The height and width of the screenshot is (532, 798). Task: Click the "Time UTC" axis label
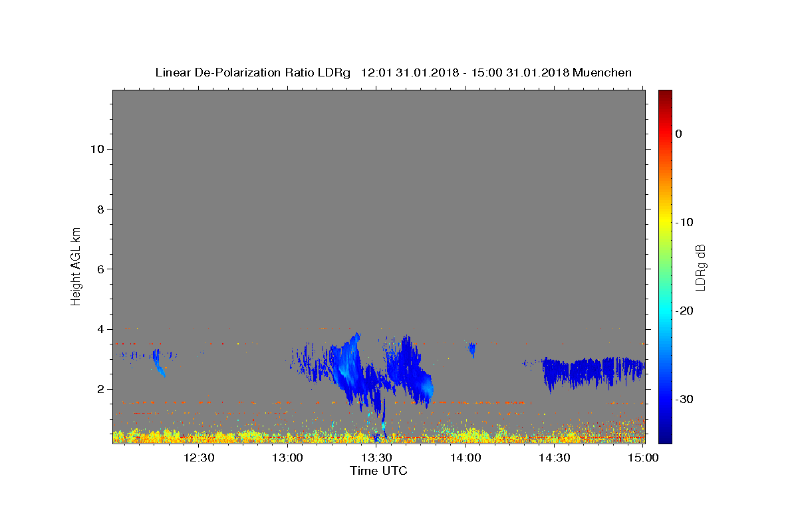378,471
